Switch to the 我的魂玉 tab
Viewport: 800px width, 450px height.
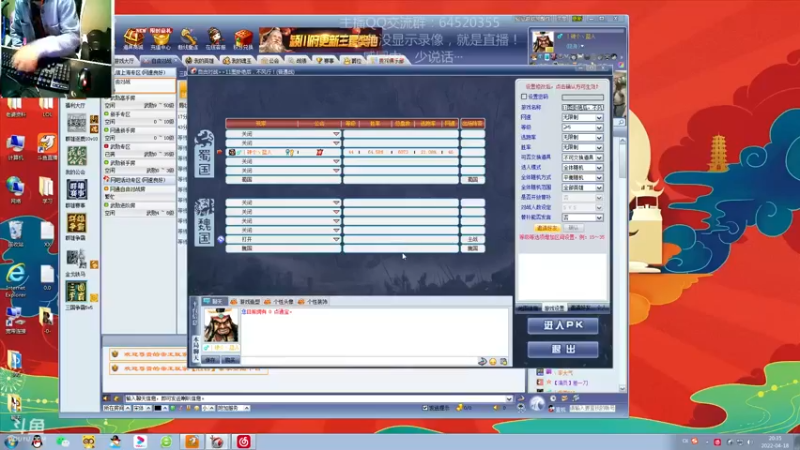pyautogui.click(x=237, y=61)
